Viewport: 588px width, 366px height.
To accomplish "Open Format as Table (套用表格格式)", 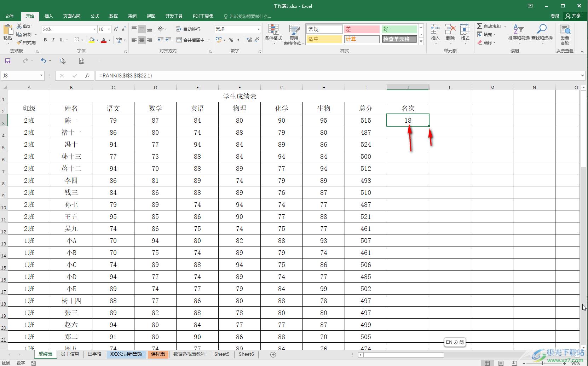I will pyautogui.click(x=294, y=35).
